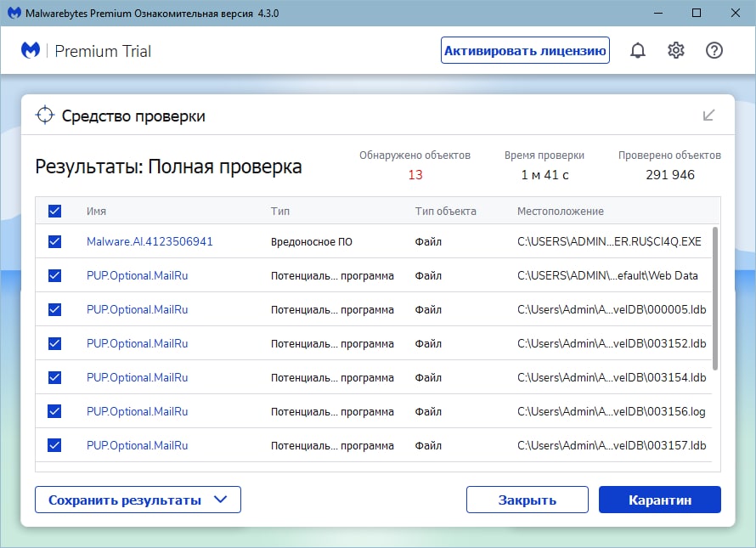Collapse the scanner panel with arrow icon
Viewport: 756px width, 548px height.
[708, 116]
